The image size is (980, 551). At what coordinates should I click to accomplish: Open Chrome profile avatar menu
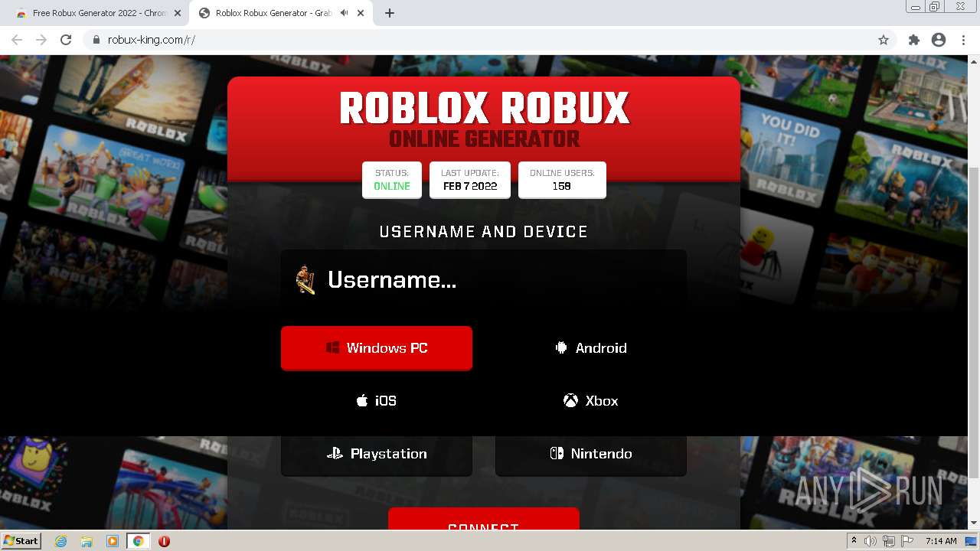[939, 40]
